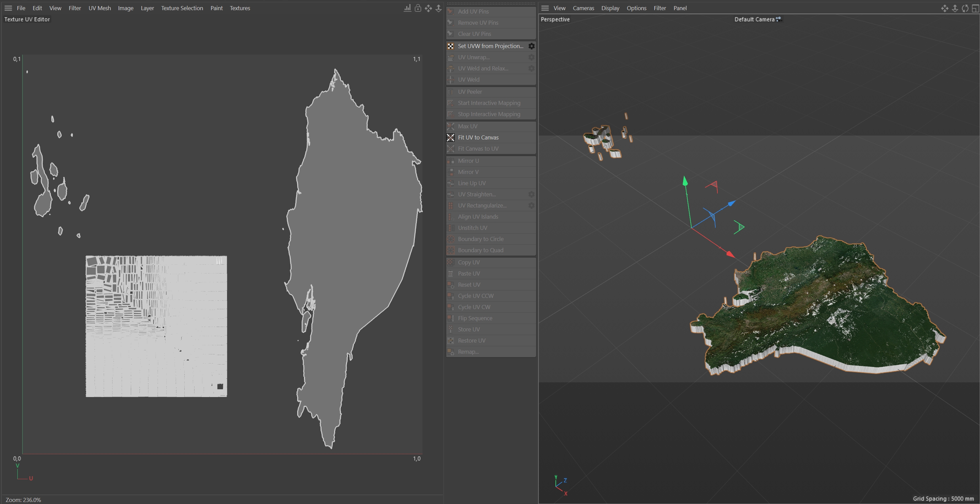Click the move/pan icon in the UV editor header
This screenshot has height=504, width=980.
(428, 8)
